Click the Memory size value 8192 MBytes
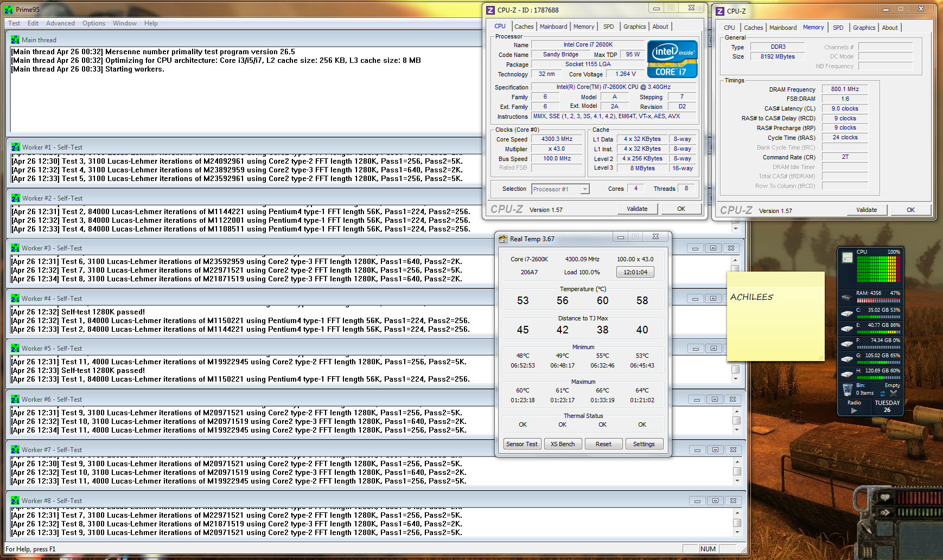 [x=778, y=56]
